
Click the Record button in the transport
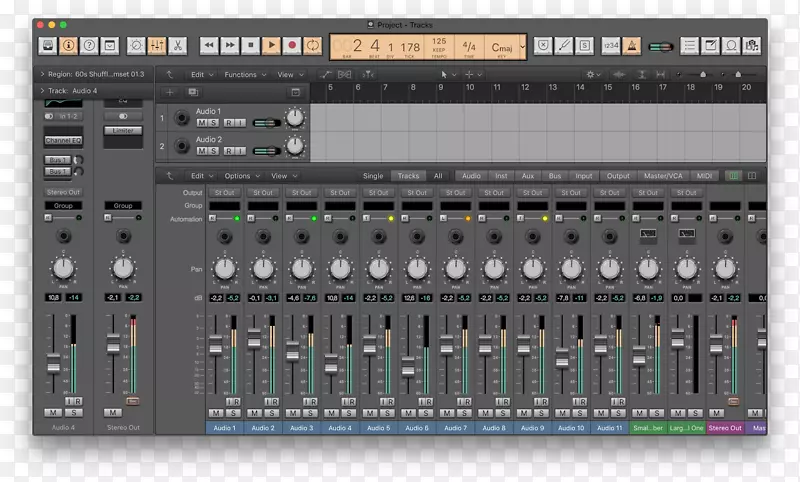(292, 45)
